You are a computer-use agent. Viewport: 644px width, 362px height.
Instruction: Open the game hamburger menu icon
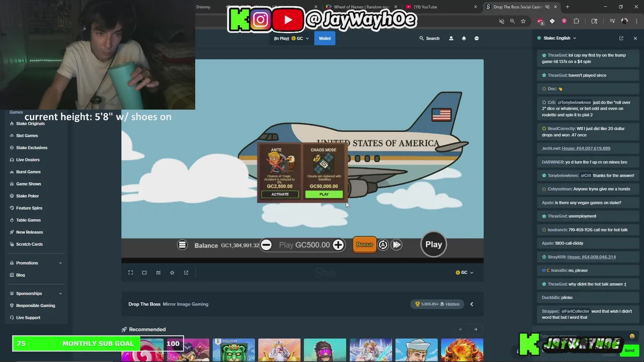coord(182,245)
